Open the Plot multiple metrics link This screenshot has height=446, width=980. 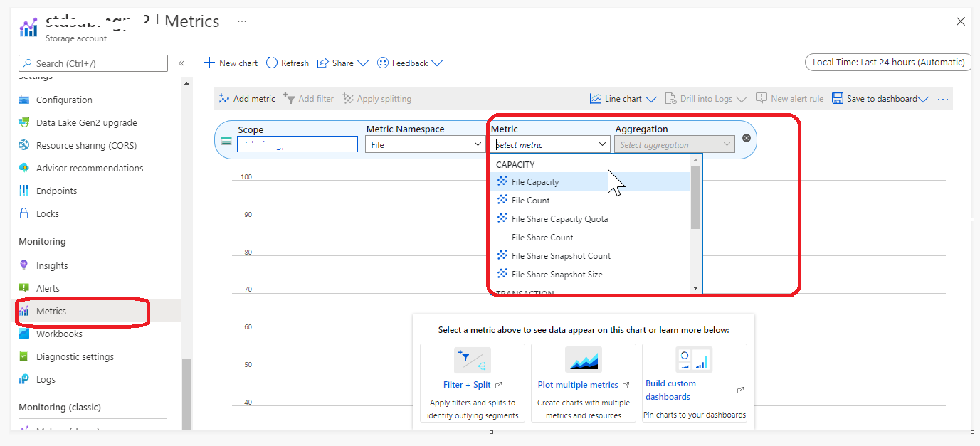coord(578,385)
